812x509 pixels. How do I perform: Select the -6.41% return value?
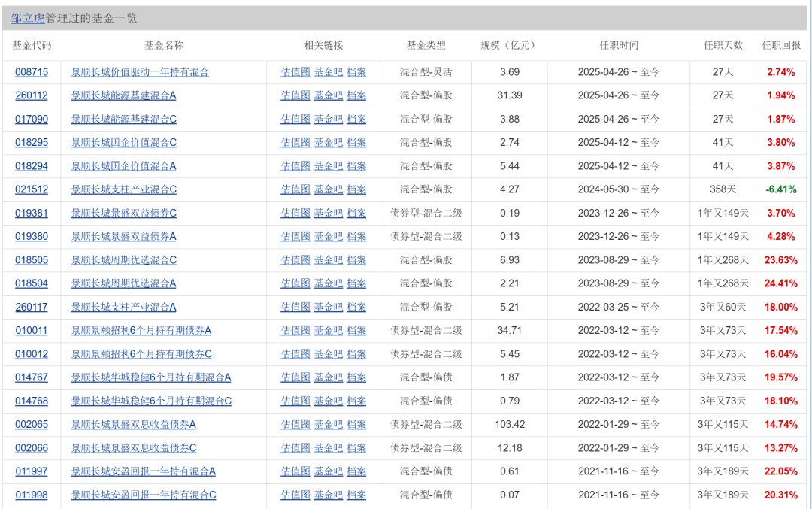tap(781, 189)
